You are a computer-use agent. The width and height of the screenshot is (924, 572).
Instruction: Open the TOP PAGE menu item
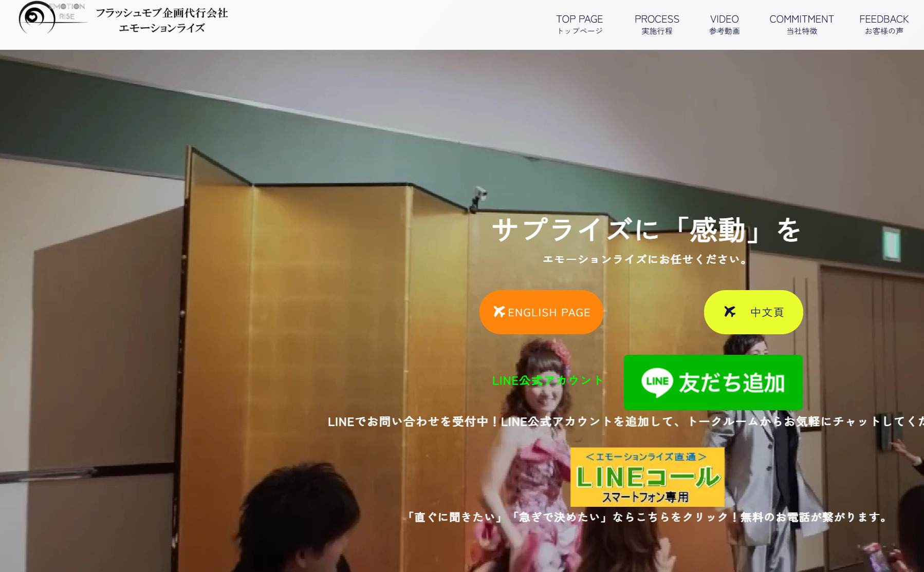coord(579,25)
